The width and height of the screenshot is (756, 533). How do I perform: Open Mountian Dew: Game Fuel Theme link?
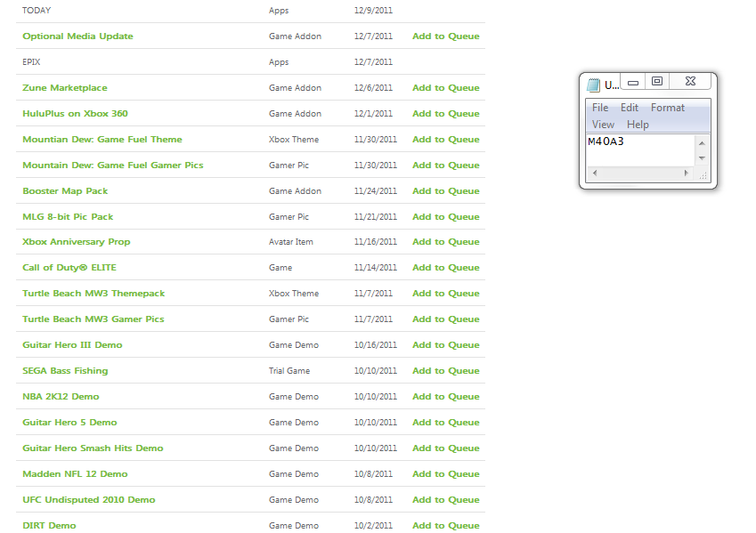coord(102,140)
